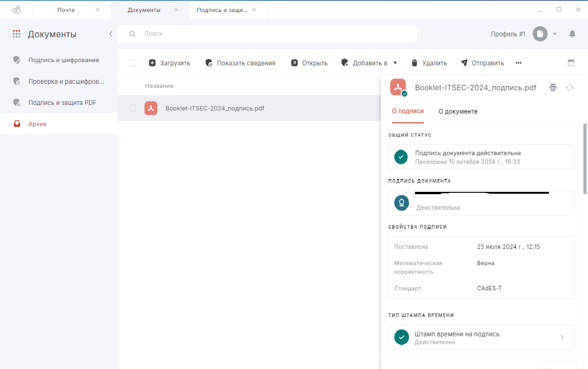Open the nine-dot apps grid icon

[17, 34]
